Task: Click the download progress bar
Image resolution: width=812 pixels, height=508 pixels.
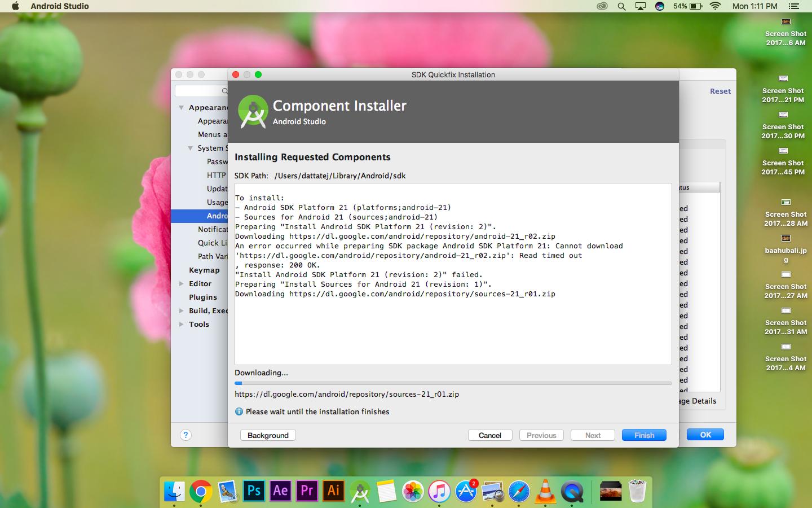Action: [x=453, y=383]
